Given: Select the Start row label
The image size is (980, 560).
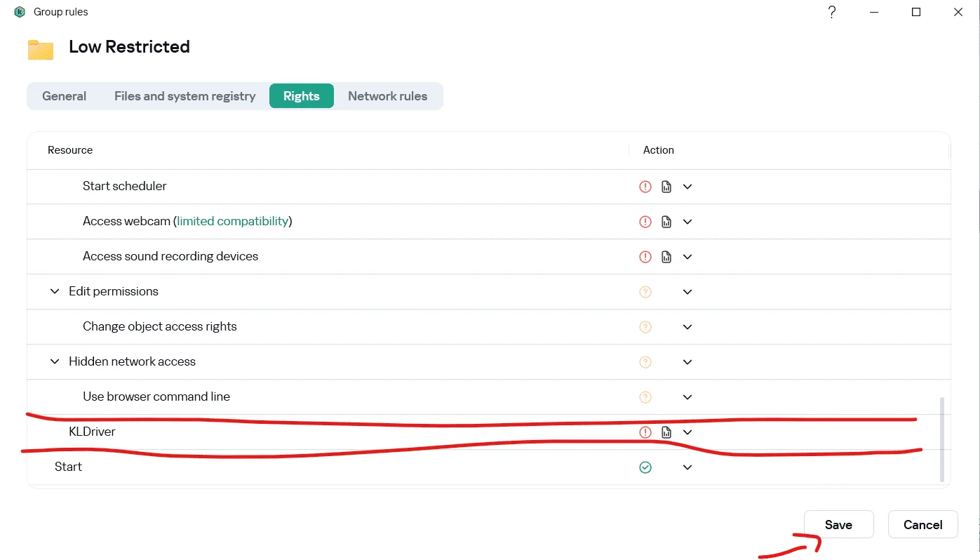Looking at the screenshot, I should [x=68, y=467].
